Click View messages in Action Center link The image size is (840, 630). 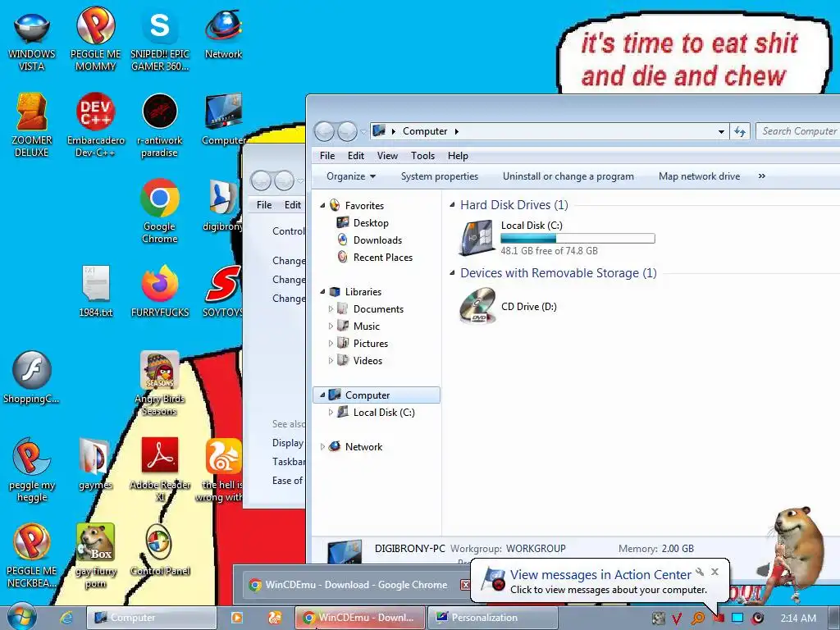click(600, 575)
